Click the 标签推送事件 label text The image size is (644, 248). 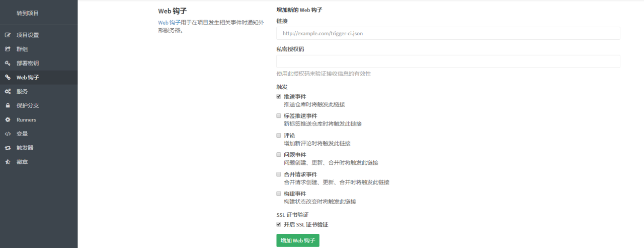coord(300,116)
